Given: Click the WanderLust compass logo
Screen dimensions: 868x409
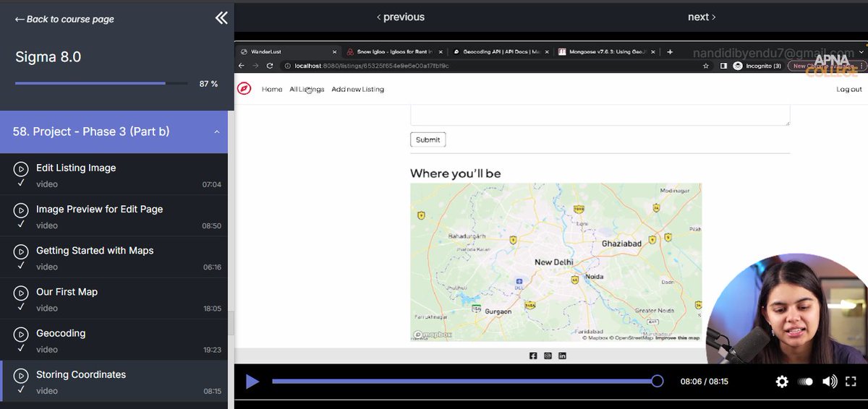Looking at the screenshot, I should [244, 89].
